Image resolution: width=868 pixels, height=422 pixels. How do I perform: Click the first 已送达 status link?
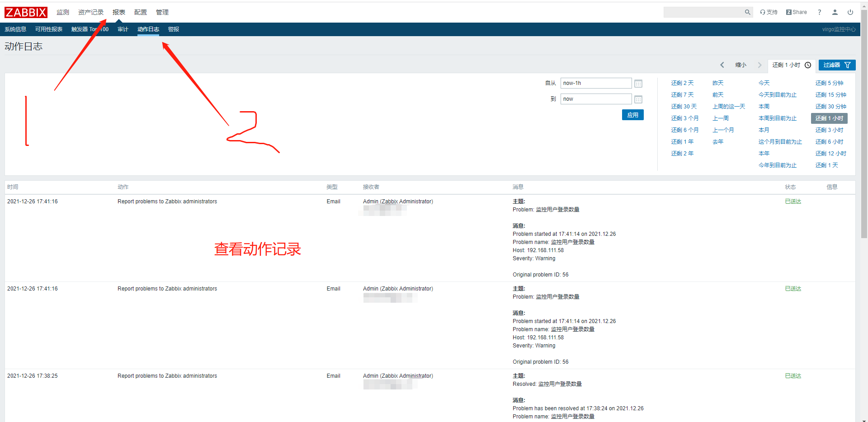[x=793, y=201]
